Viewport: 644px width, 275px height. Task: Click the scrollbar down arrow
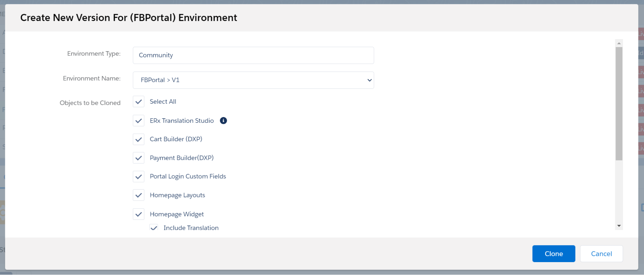[x=619, y=226]
